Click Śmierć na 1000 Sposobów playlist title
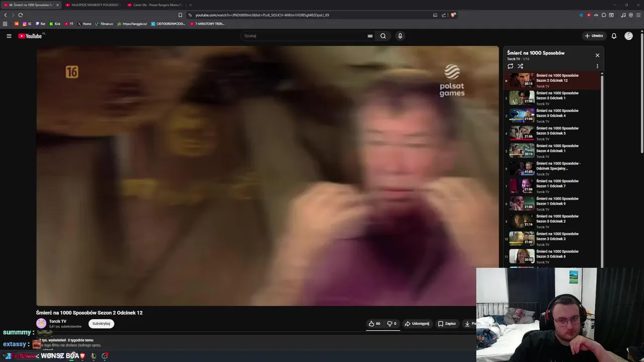This screenshot has height=362, width=644. [x=536, y=53]
